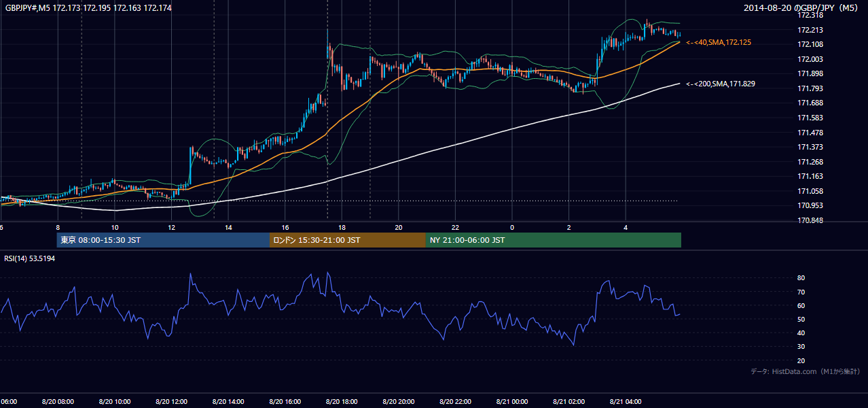
Task: Click the 8/20 12:00 time label
Action: point(171,402)
